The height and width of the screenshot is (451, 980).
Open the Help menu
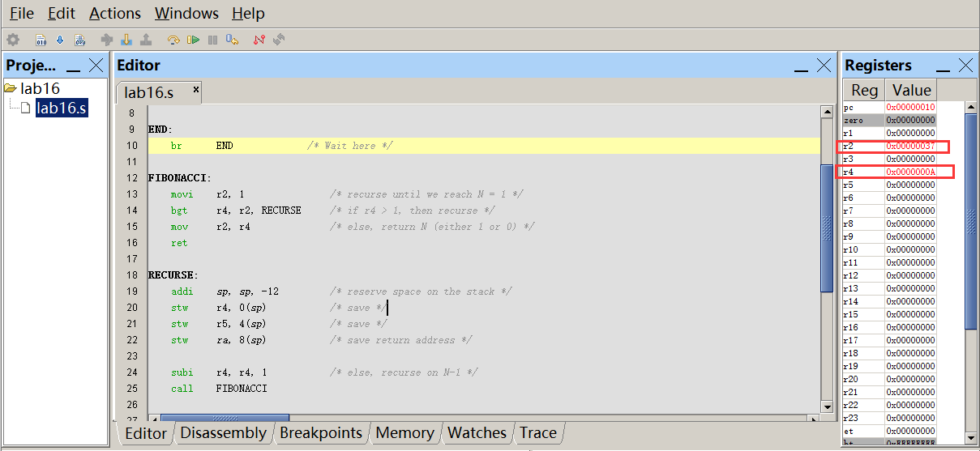click(248, 14)
